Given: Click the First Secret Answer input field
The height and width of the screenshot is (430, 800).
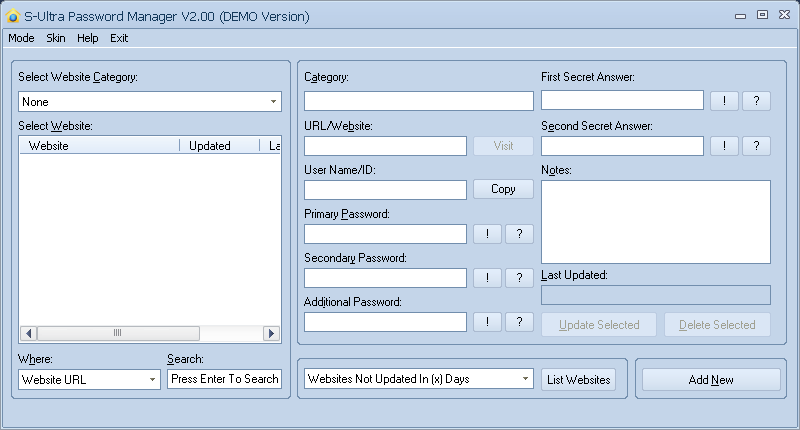Looking at the screenshot, I should pyautogui.click(x=622, y=100).
